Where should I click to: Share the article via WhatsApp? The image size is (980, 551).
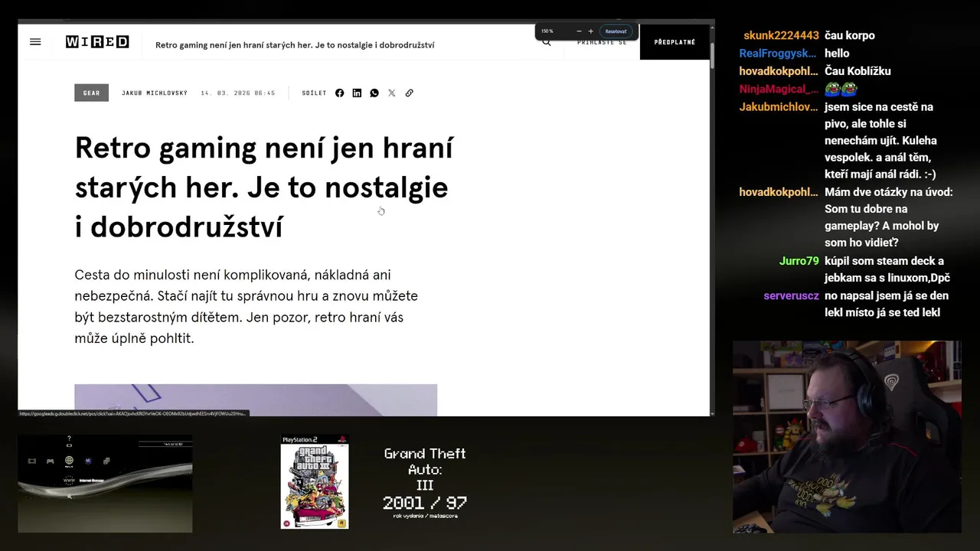tap(374, 93)
